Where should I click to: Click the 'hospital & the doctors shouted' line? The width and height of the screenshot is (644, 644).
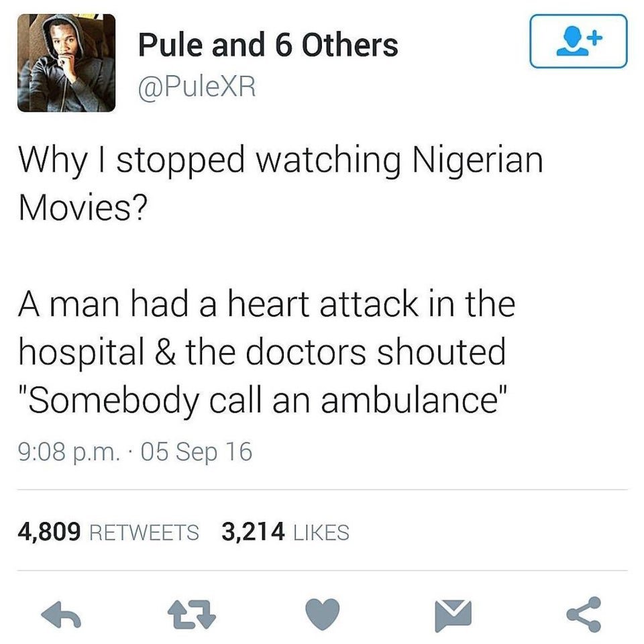coord(262,354)
